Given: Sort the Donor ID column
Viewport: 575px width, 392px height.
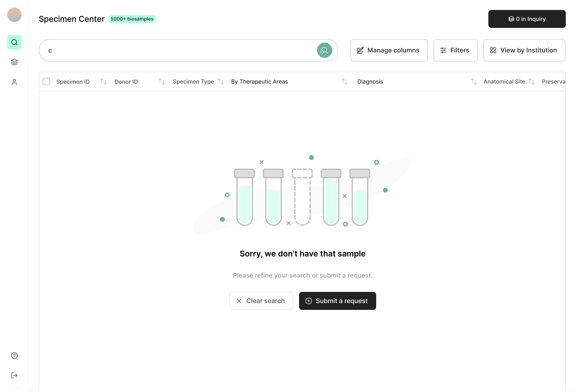Looking at the screenshot, I should [x=162, y=82].
